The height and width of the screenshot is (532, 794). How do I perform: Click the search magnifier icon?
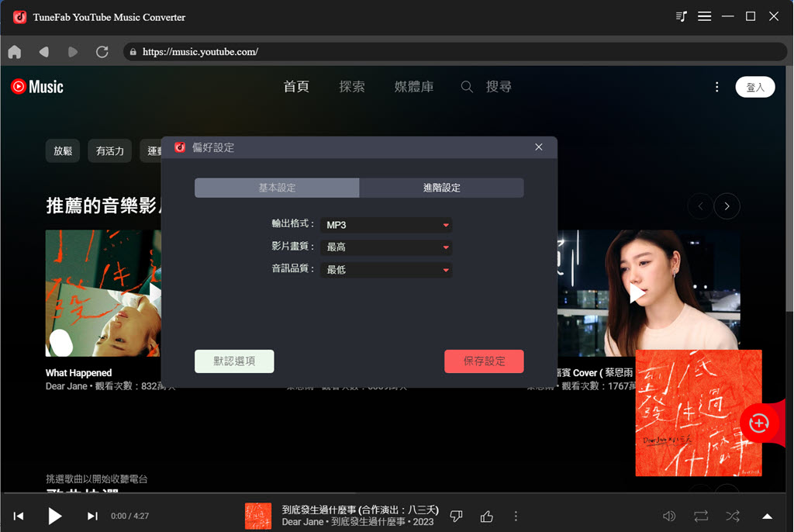click(466, 87)
